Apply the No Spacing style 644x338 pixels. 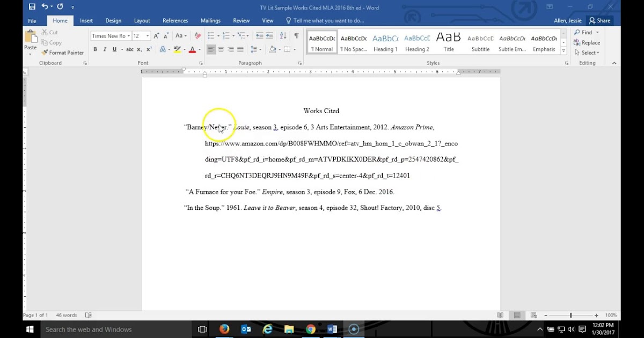tap(354, 42)
